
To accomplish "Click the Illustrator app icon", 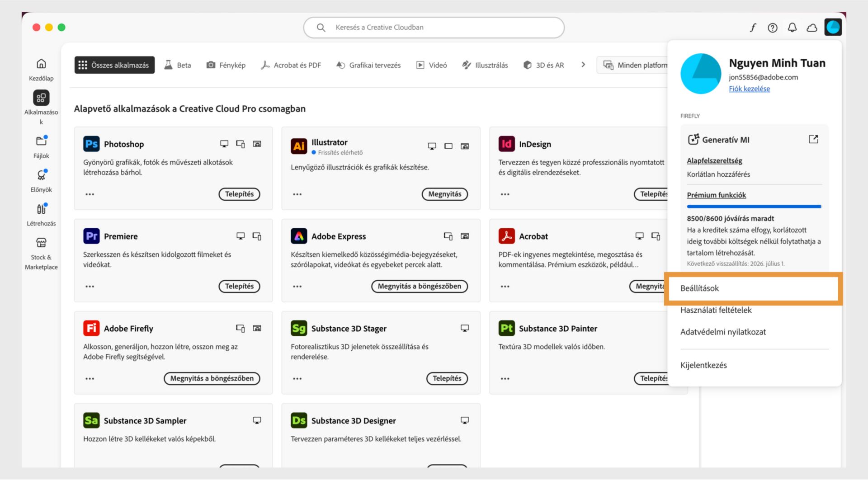I will 299,146.
